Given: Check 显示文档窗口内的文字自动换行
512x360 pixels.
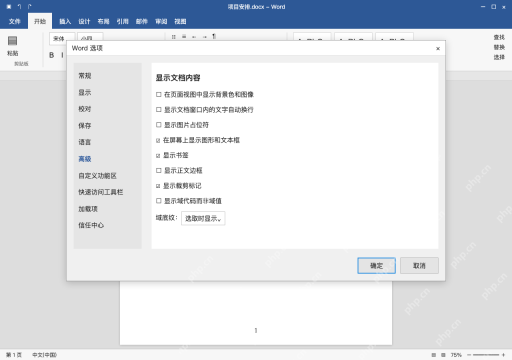Looking at the screenshot, I should (x=159, y=110).
